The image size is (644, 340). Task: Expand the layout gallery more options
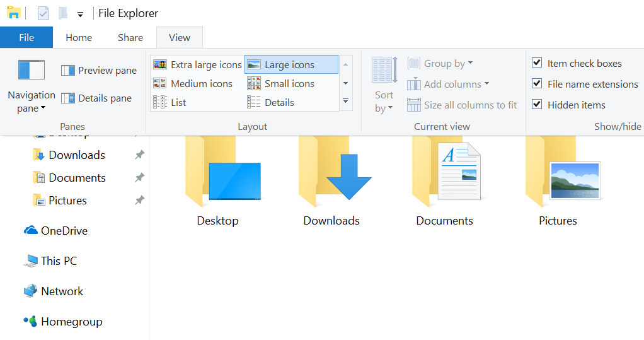[x=346, y=101]
